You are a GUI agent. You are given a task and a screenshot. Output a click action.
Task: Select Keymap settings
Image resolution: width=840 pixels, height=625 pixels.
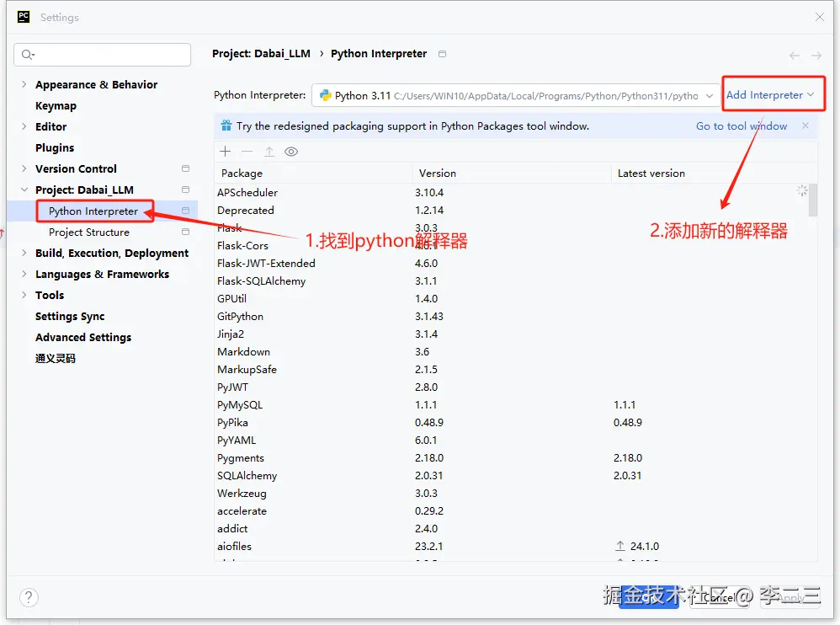[x=56, y=105]
